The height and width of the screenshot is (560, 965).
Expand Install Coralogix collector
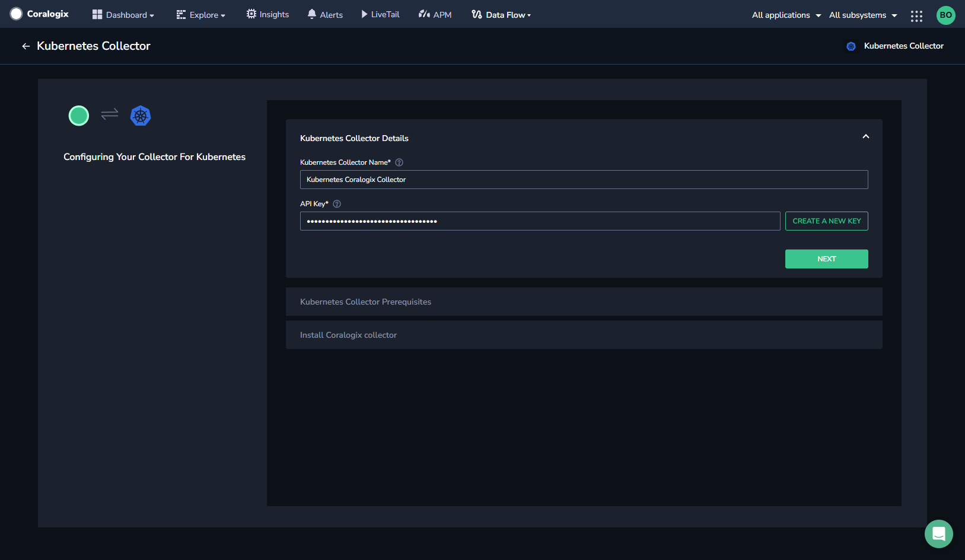coord(584,335)
